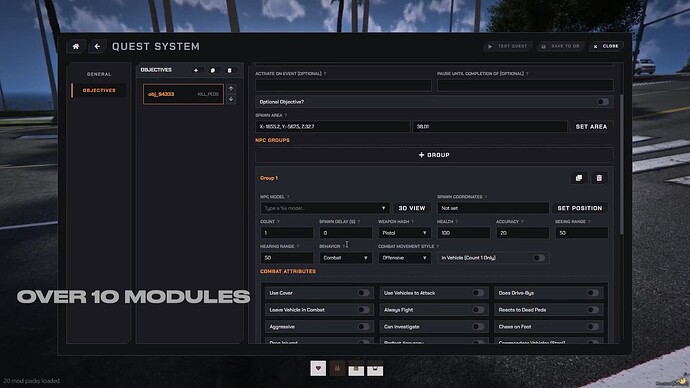
Task: Toggle Can Investigate attribute
Action: pos(478,327)
